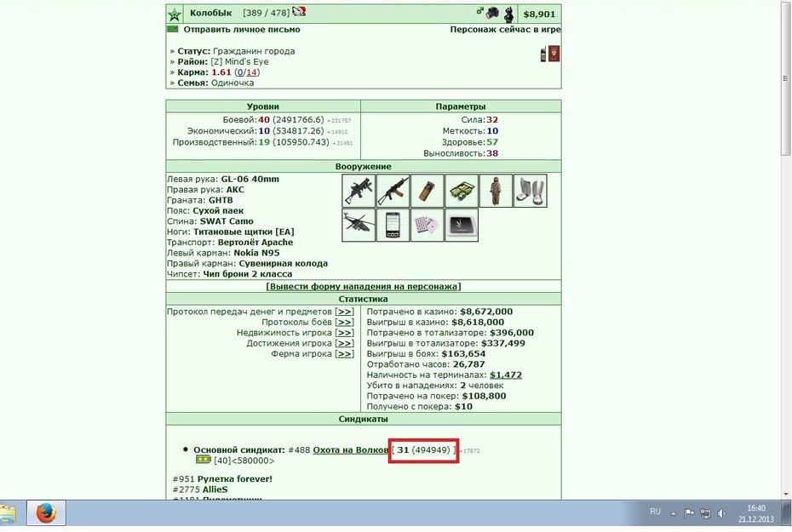The image size is (792, 532).
Task: Click the Персонаж сейчас в игре status
Action: click(505, 30)
